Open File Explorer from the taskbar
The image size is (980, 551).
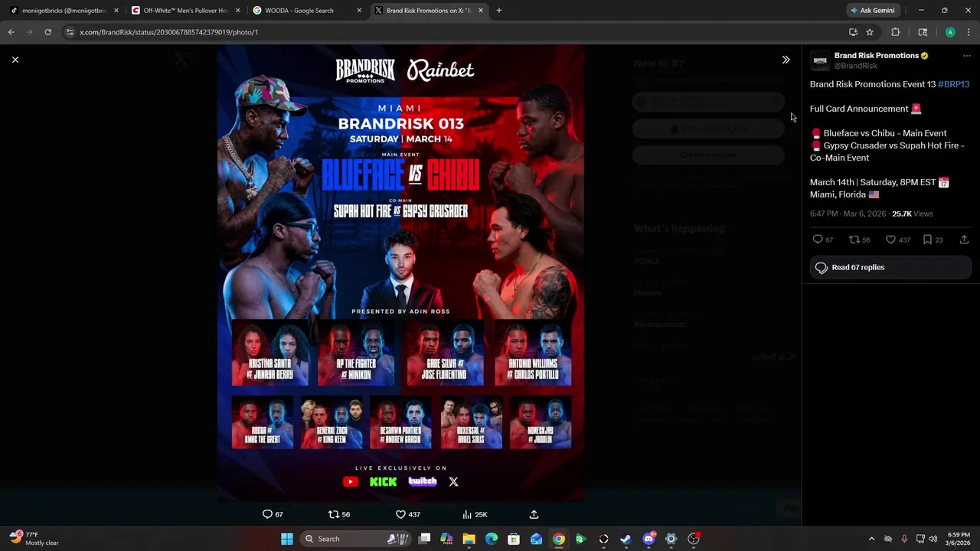click(x=469, y=539)
